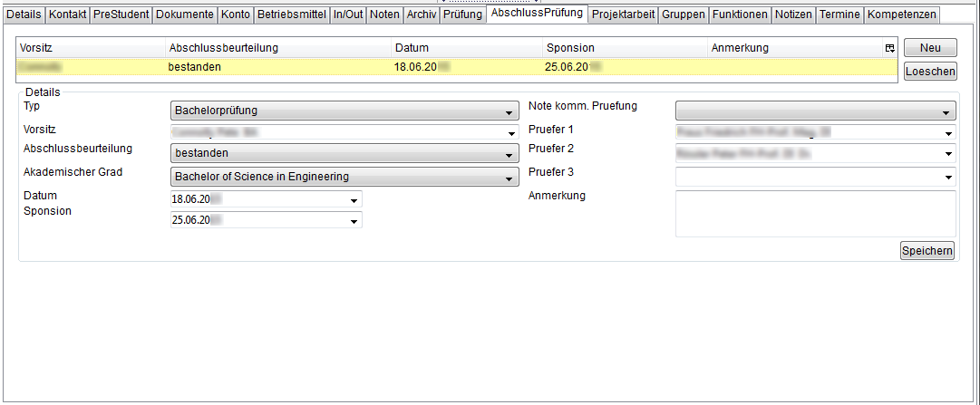Click inside the Anmerkung text area

click(815, 214)
